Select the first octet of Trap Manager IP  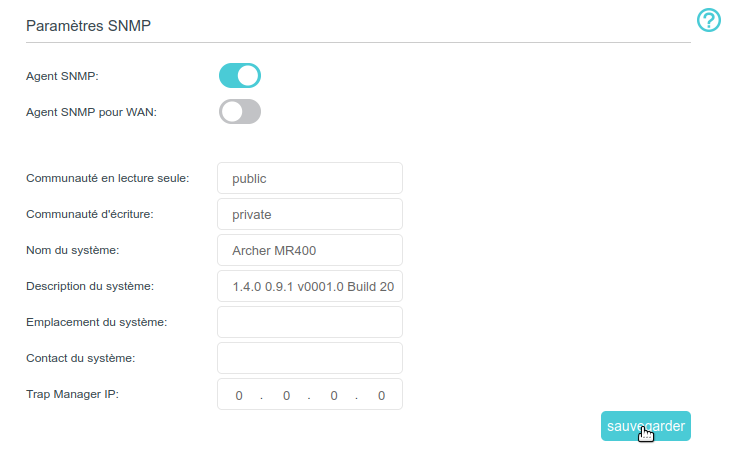click(x=239, y=395)
